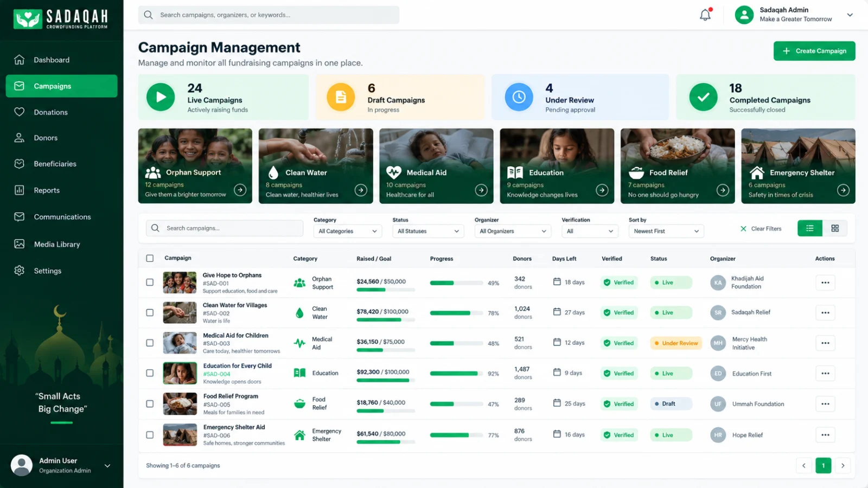Expand the Admin User sidebar menu chevron
Image resolution: width=868 pixels, height=488 pixels.
107,466
